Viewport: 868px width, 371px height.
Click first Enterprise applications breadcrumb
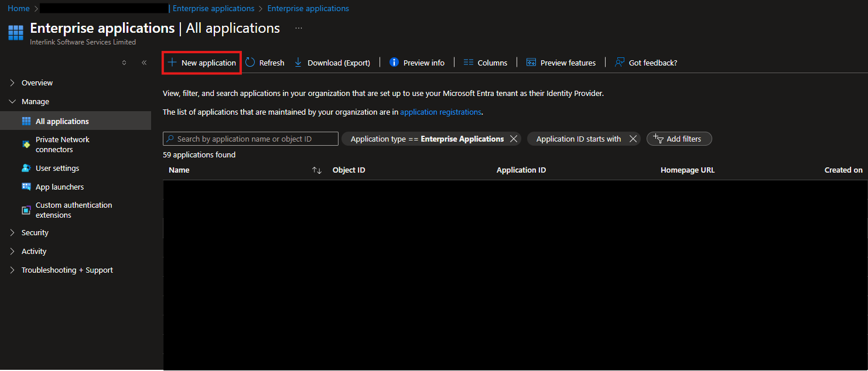214,8
